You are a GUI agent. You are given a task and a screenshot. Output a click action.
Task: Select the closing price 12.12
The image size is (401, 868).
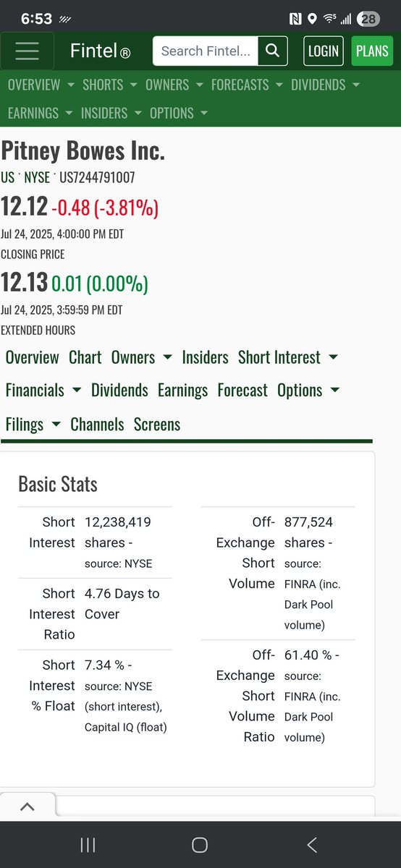point(24,207)
